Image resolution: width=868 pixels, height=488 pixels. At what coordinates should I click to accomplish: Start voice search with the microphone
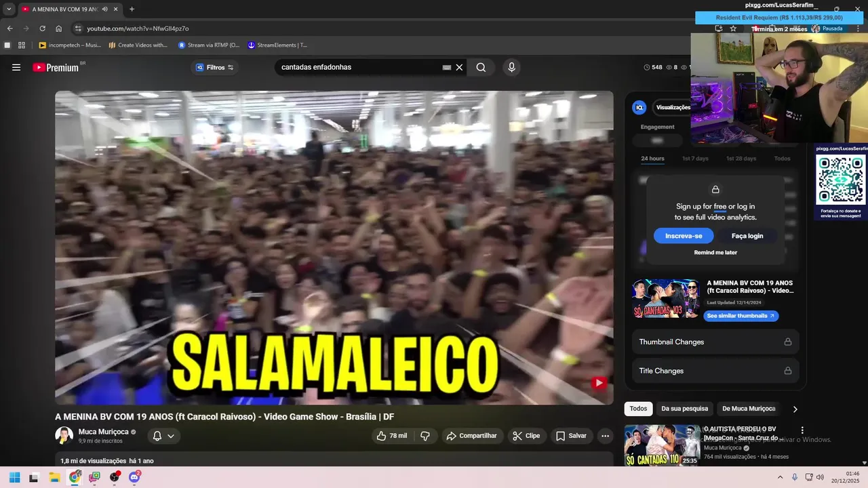[511, 67]
